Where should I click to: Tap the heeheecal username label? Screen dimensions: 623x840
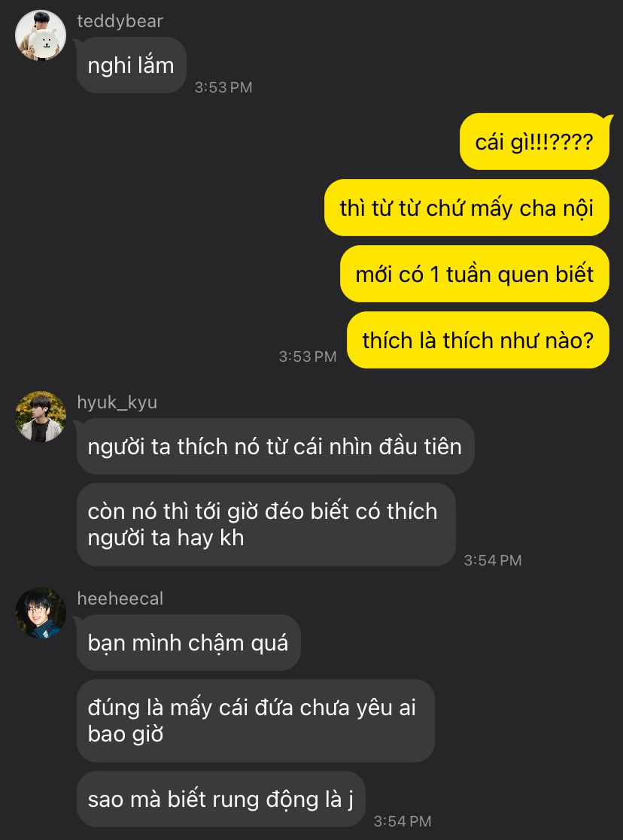[120, 599]
